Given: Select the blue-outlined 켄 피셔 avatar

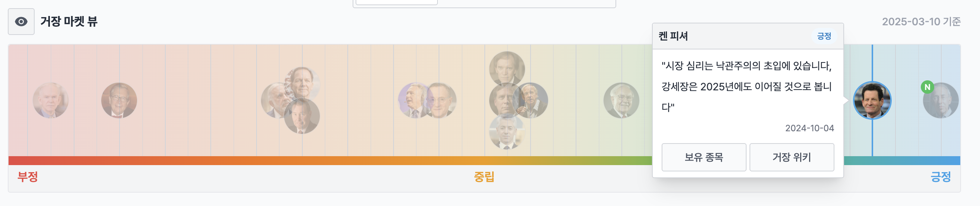Looking at the screenshot, I should tap(872, 100).
